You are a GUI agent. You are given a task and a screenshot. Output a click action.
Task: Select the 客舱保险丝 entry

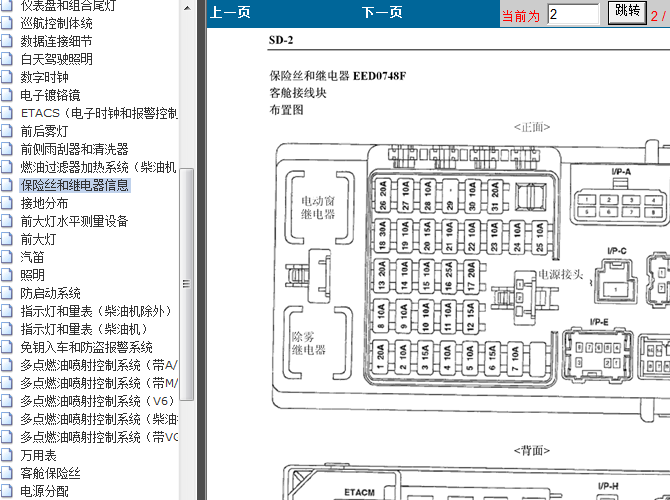[x=50, y=473]
